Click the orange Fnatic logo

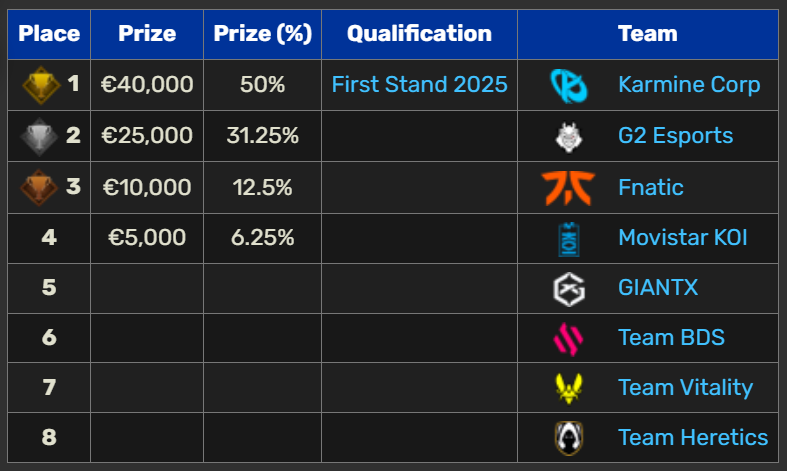click(568, 188)
